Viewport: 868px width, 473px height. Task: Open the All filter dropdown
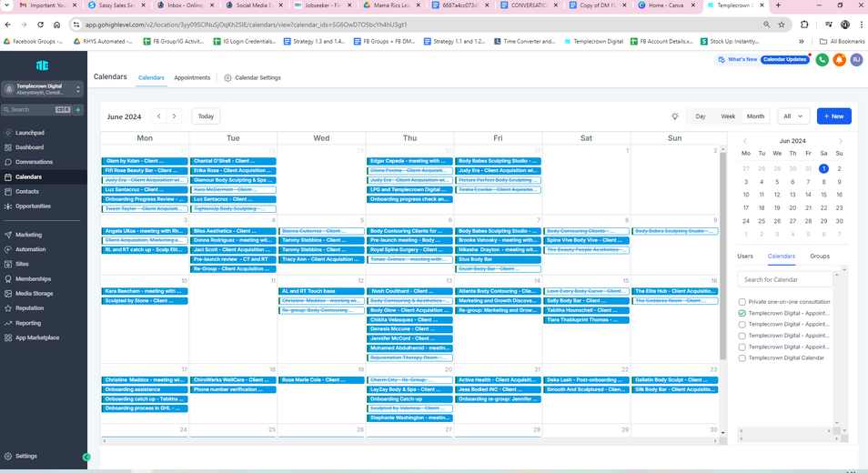pyautogui.click(x=793, y=116)
